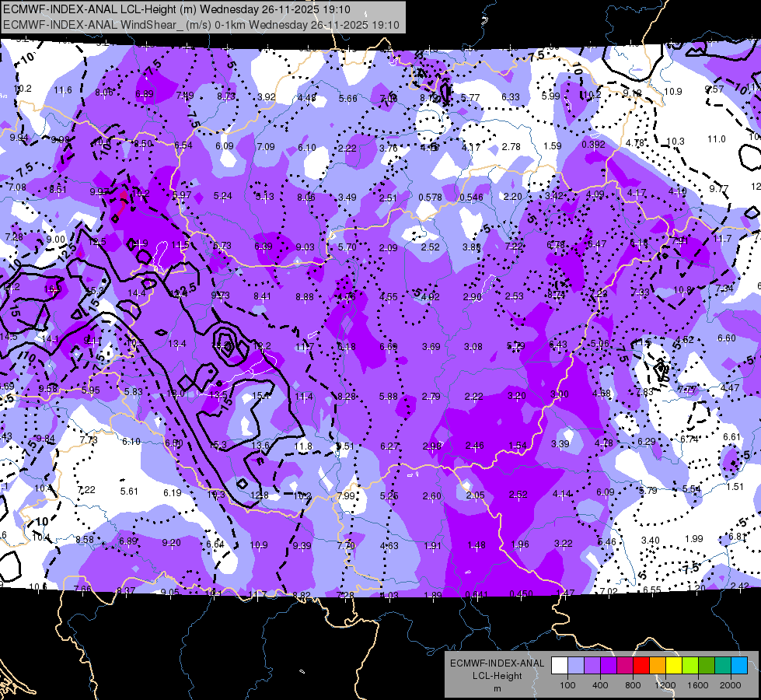Click the grid value 3.49
Viewport: 761px width, 700px height.
(347, 198)
